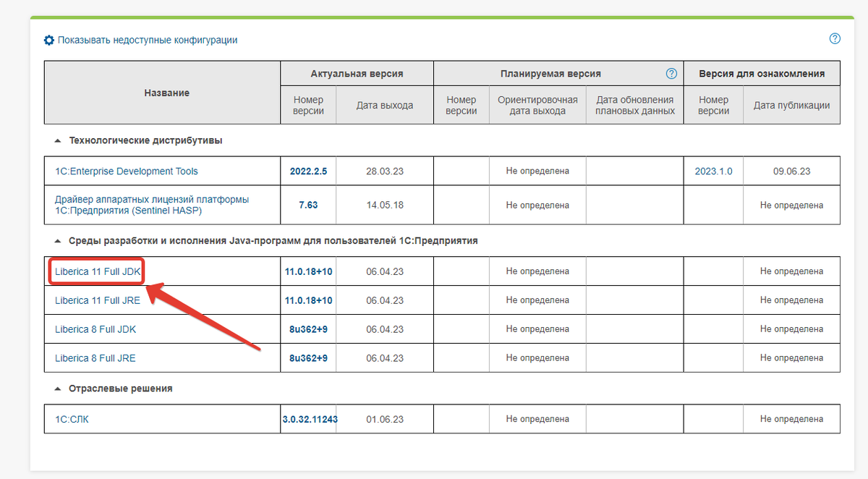Click version 8u362+9 for Liberica 8 JDK
Viewport: 868px width, 479px height.
(308, 329)
